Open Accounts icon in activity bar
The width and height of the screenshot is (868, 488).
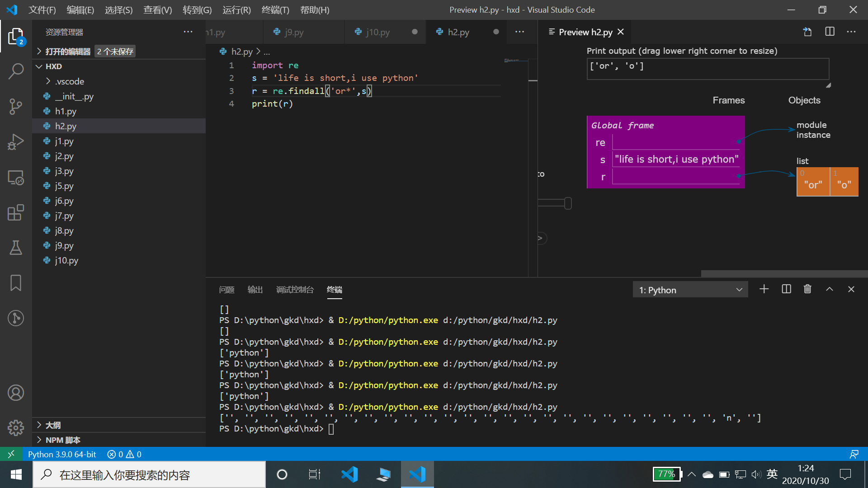tap(16, 393)
